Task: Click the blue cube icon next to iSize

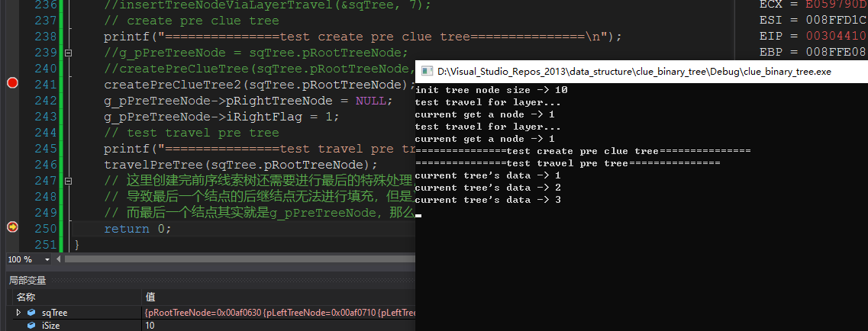Action: [x=31, y=326]
